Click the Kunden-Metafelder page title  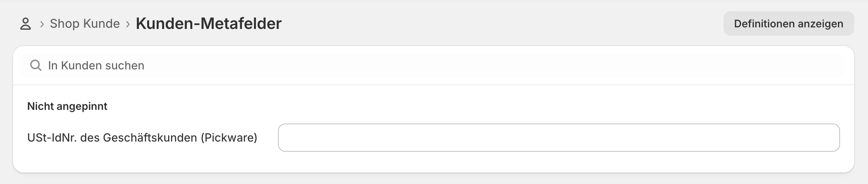pyautogui.click(x=208, y=23)
